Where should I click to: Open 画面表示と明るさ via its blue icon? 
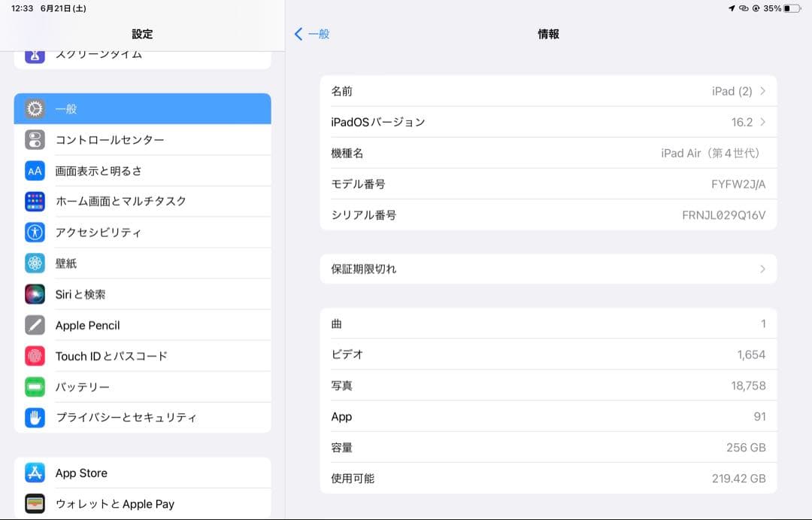[x=34, y=170]
